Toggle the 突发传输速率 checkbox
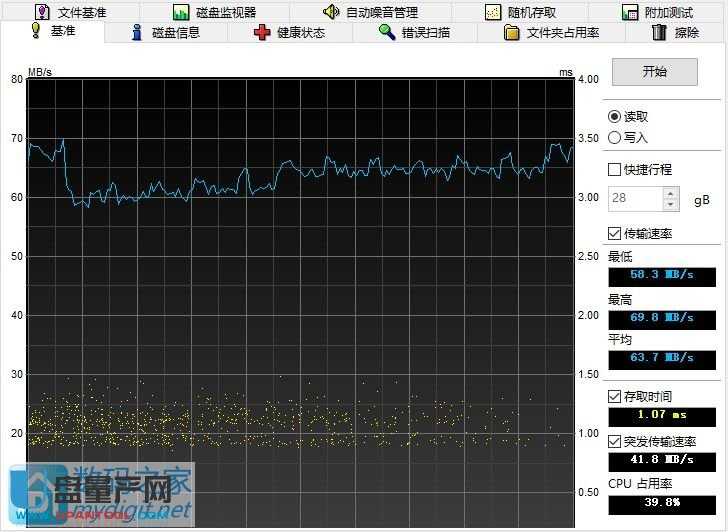The image size is (728, 532). 614,441
